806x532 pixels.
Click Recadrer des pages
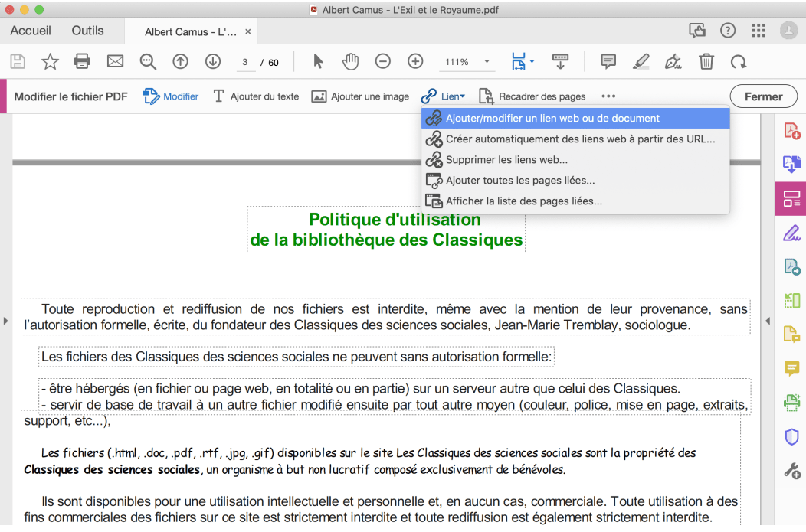532,96
